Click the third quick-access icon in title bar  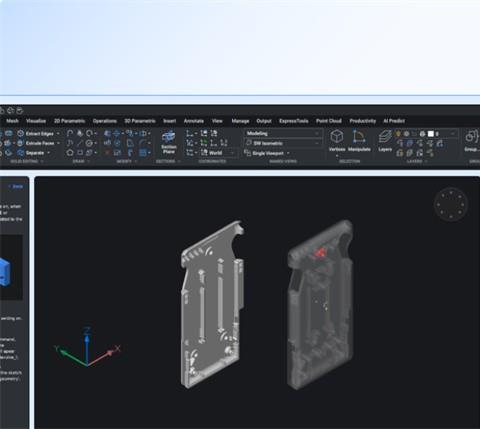click(20, 111)
